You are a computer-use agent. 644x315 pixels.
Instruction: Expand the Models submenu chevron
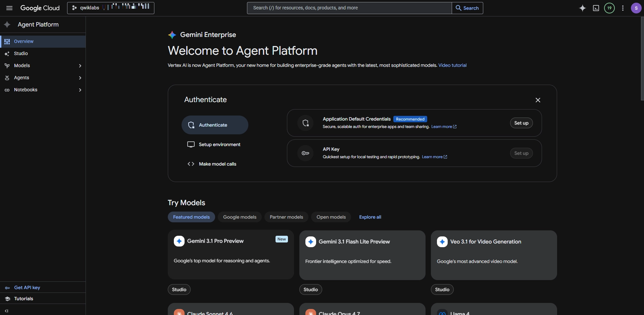(x=80, y=66)
